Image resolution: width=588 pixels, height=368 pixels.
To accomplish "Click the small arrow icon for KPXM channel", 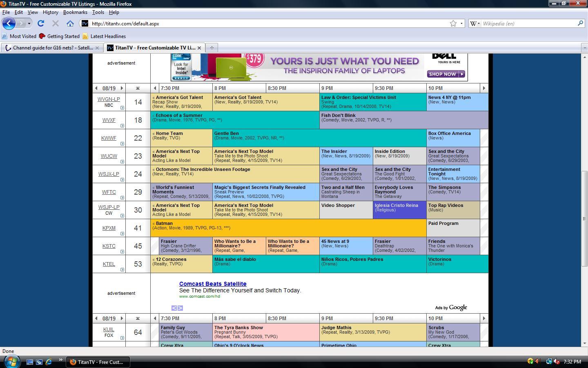I will click(x=122, y=233).
